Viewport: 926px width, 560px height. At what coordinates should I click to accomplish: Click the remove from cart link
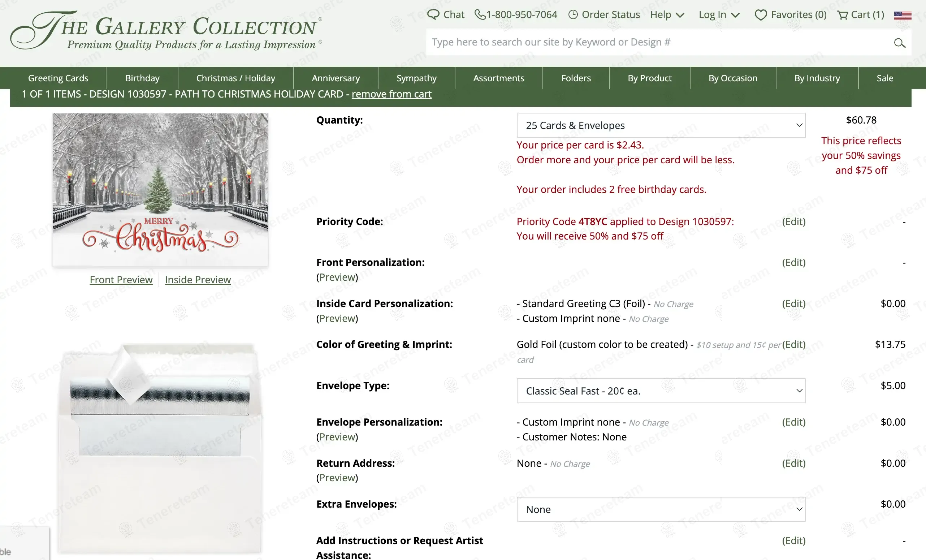coord(391,94)
